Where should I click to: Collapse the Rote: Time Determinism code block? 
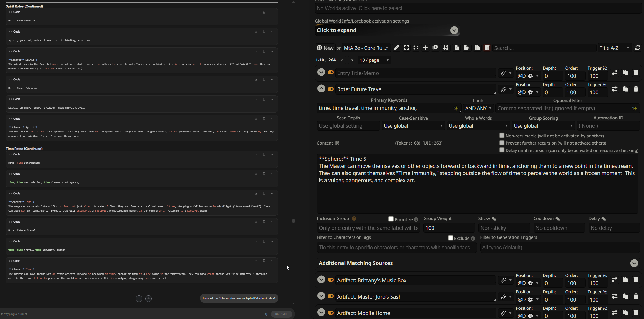pyautogui.click(x=272, y=154)
